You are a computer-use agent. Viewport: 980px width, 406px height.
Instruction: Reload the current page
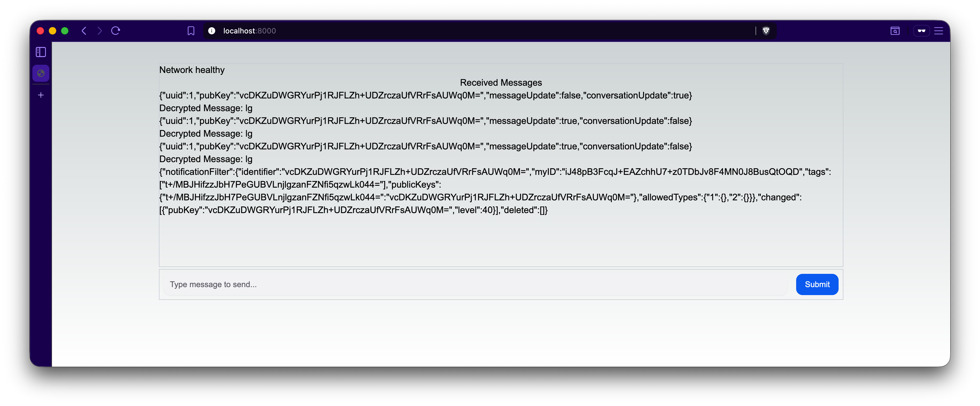click(116, 31)
